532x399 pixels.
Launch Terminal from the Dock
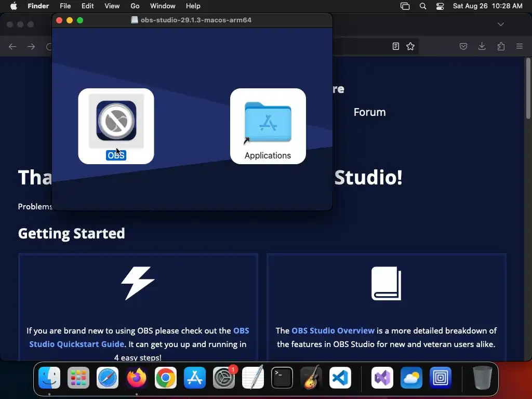282,378
